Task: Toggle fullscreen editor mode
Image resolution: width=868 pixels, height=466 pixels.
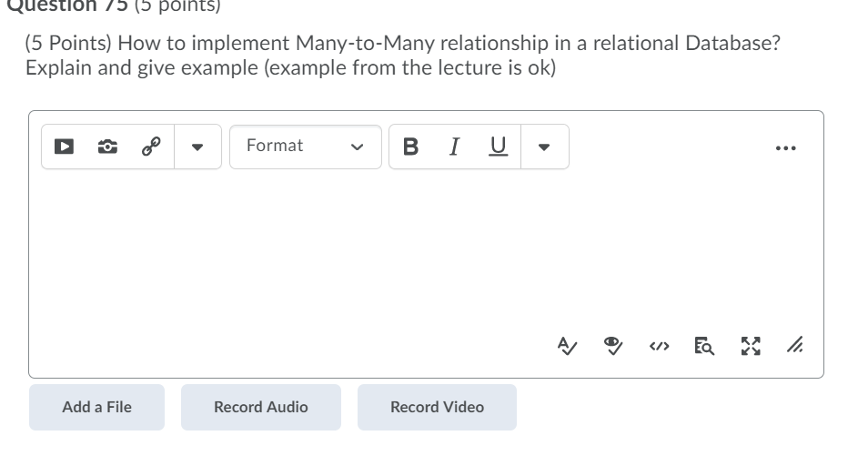Action: [751, 347]
